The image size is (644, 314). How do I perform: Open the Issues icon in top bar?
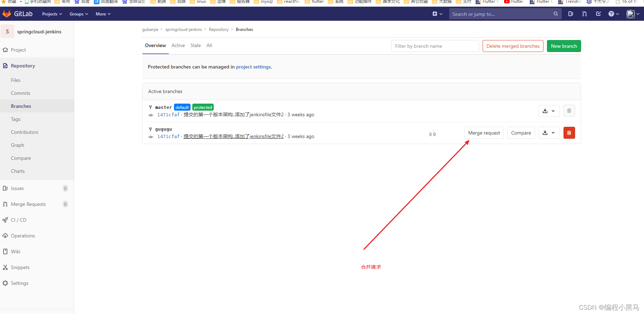pos(571,14)
